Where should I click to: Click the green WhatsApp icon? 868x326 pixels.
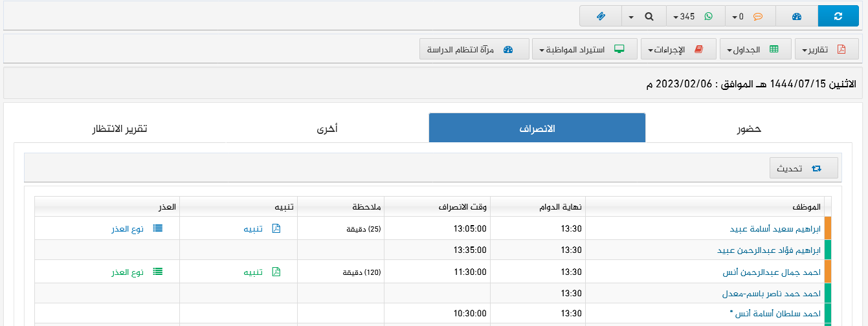pyautogui.click(x=708, y=16)
